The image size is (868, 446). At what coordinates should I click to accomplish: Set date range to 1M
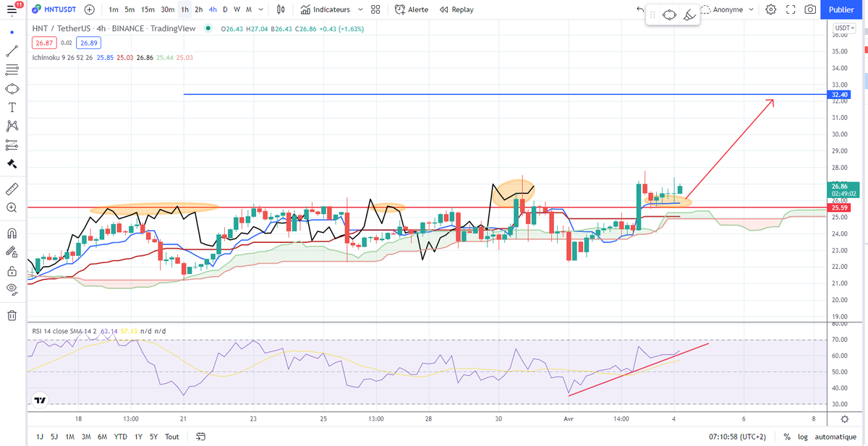point(69,437)
